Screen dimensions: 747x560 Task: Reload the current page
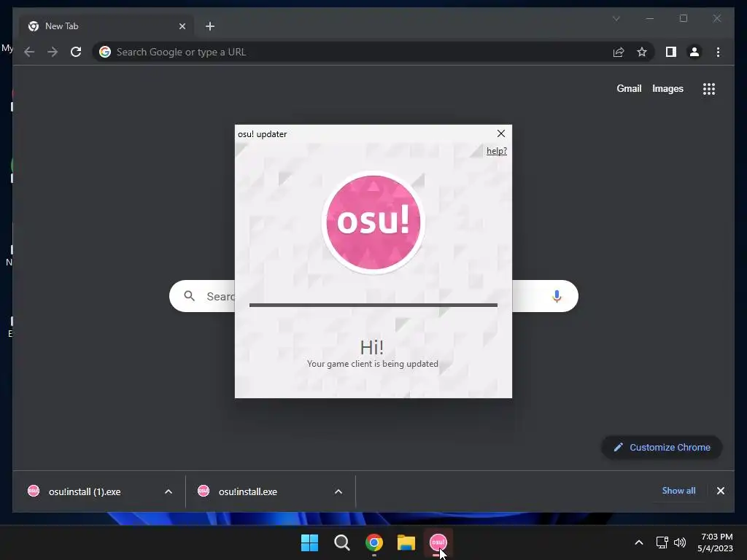[76, 52]
